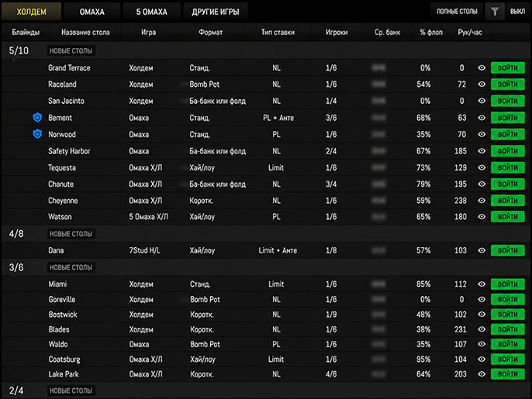Click the eye icon for Dana table
The image size is (532, 399).
[x=482, y=250]
